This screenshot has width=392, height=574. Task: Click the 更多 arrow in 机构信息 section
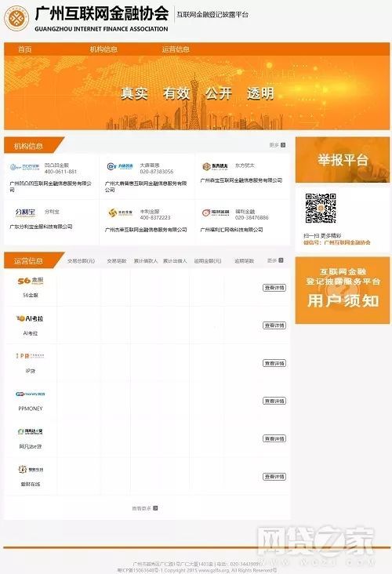[283, 145]
